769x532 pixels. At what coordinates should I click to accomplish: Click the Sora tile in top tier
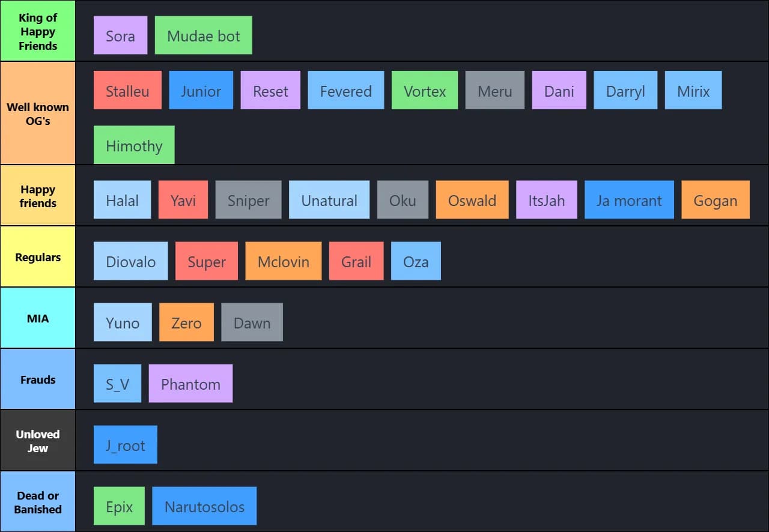120,35
